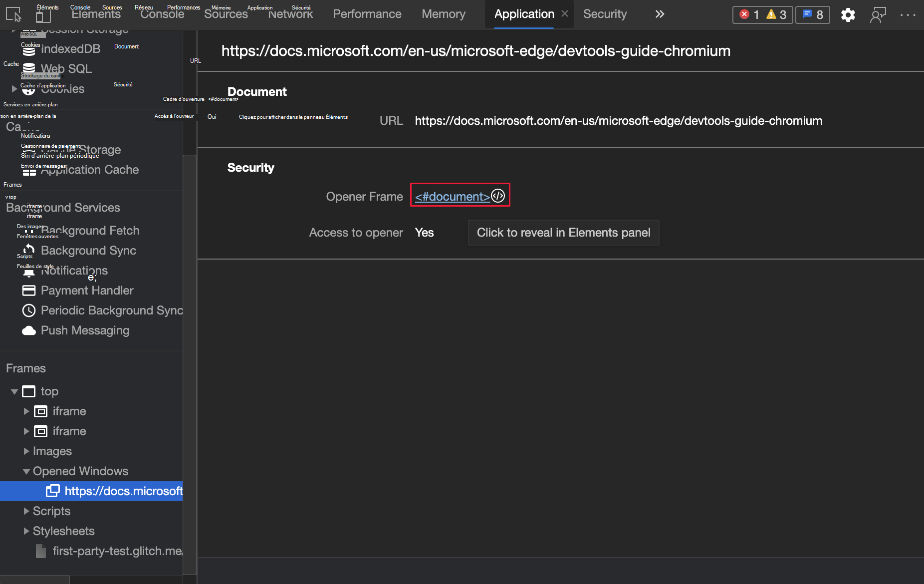924x584 pixels.
Task: Open DevTools settings gear
Action: [x=848, y=15]
